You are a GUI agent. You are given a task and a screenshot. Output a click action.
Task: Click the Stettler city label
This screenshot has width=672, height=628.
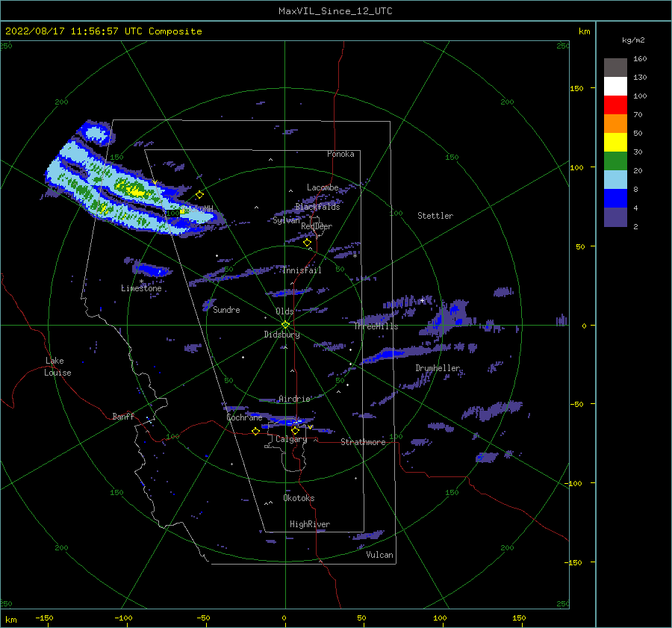pos(435,216)
